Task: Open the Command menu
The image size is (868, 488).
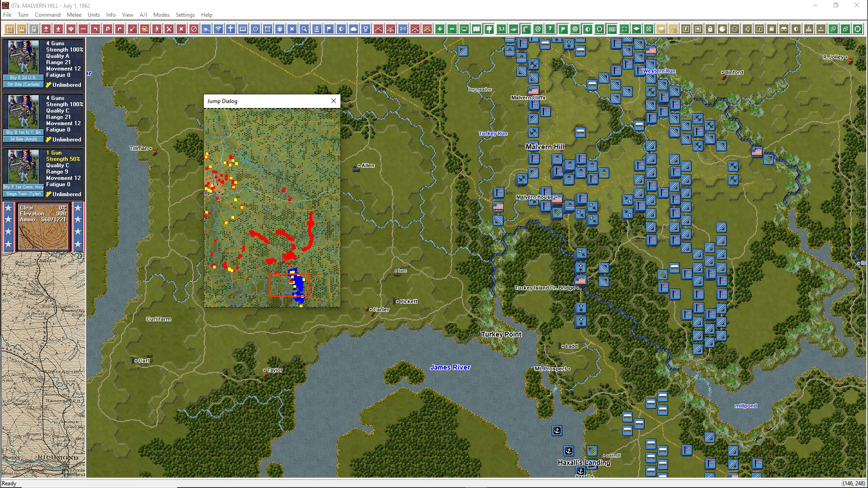Action: point(47,14)
